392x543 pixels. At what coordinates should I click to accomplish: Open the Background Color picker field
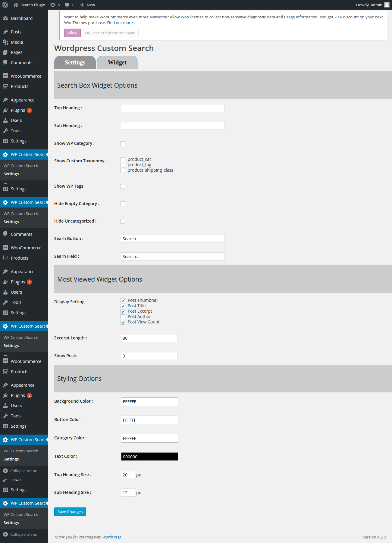pos(149,401)
